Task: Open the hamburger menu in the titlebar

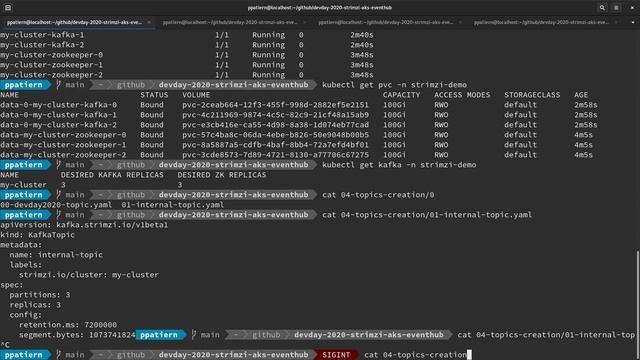Action: [616, 7]
